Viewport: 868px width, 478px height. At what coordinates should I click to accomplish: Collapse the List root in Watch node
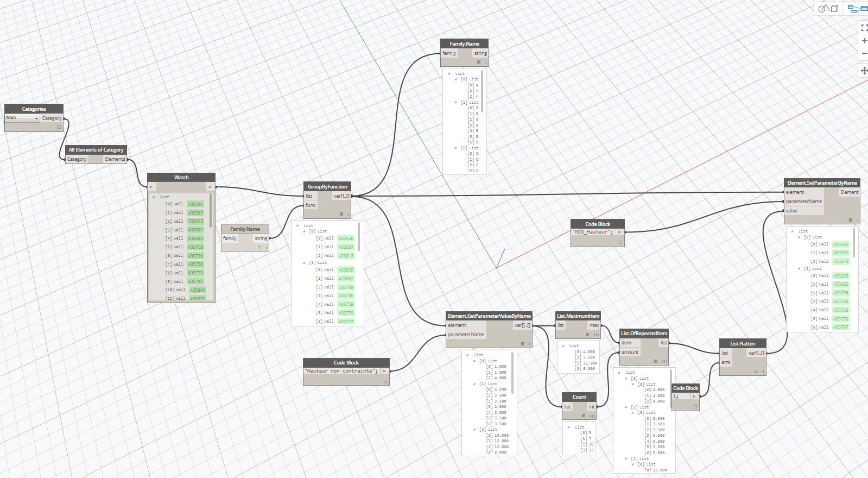tap(154, 197)
